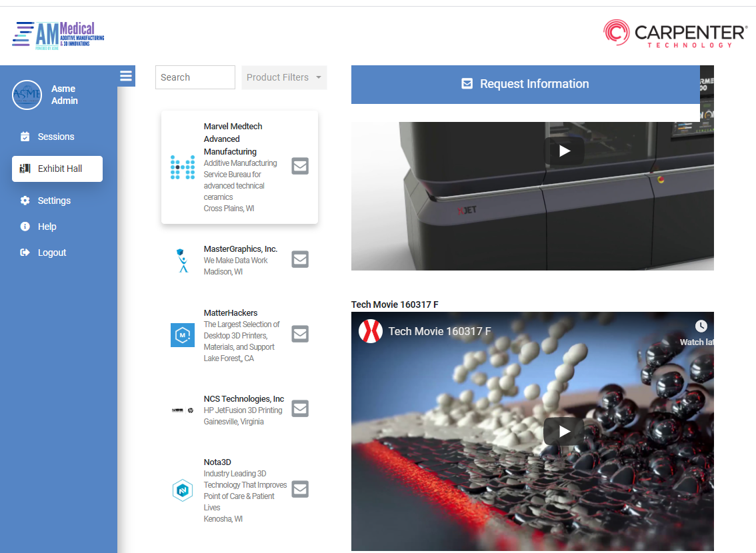
Task: Click the 'Tech Movie 160317 F' heading above video
Action: tap(395, 304)
